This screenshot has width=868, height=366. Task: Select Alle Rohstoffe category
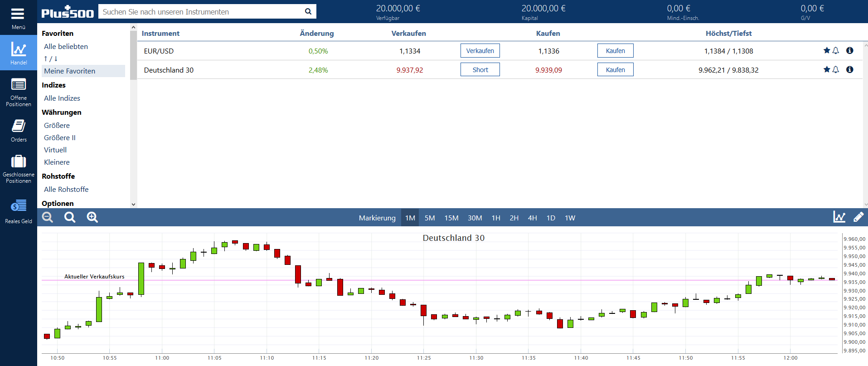(x=66, y=190)
